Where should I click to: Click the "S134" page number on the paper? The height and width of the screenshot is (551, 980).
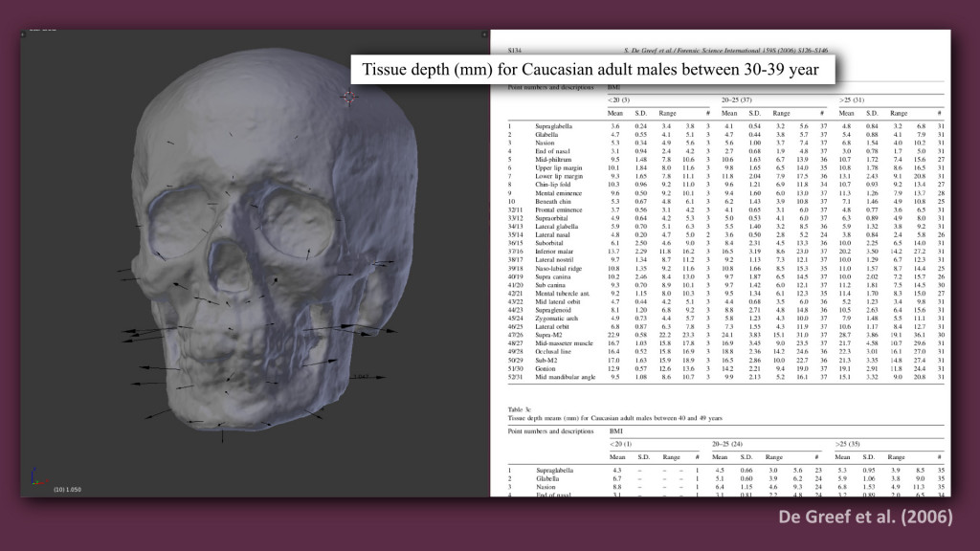point(514,50)
